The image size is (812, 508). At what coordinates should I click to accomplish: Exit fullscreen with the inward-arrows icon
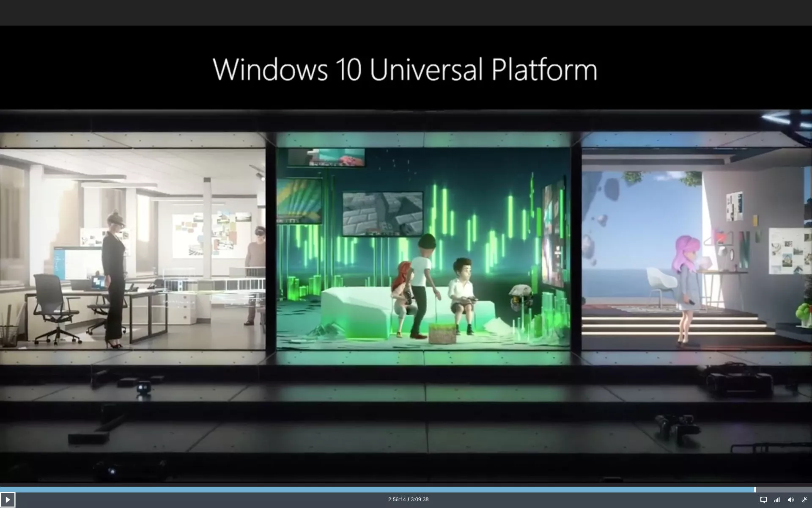tap(804, 500)
